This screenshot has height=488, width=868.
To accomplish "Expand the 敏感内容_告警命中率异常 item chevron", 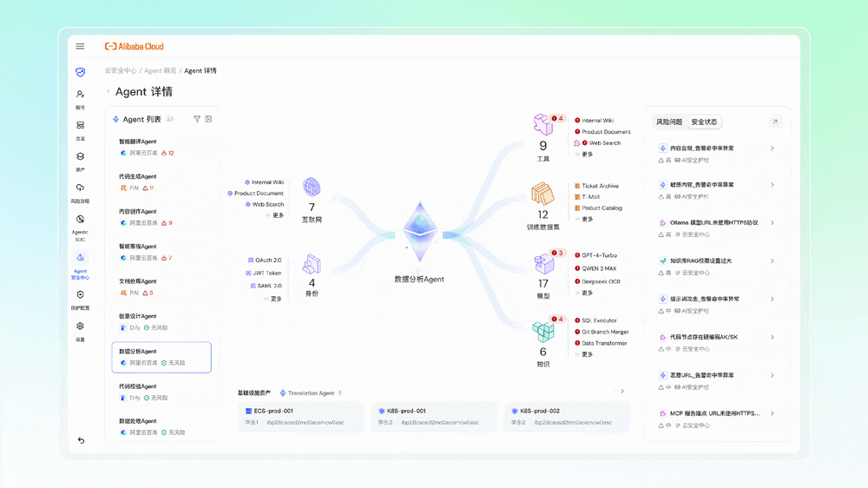I will [x=773, y=185].
